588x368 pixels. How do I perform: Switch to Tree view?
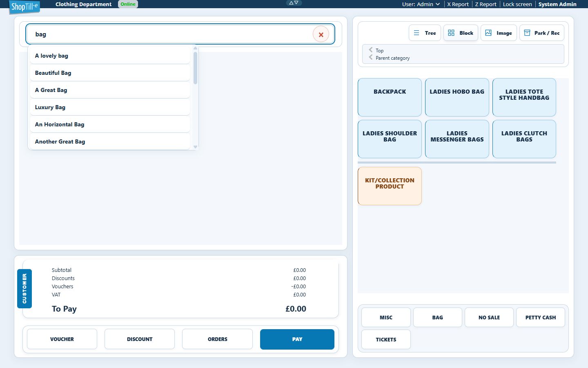pos(425,33)
